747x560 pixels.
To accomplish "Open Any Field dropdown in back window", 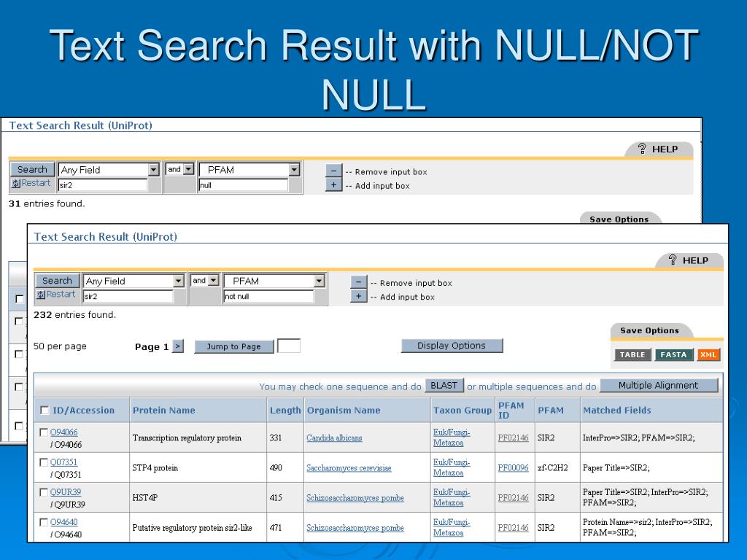I will (153, 169).
